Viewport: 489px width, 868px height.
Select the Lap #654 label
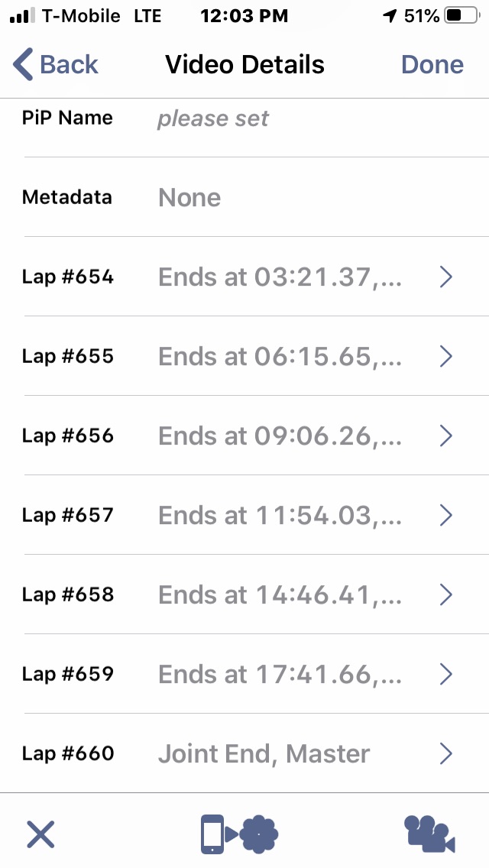pyautogui.click(x=67, y=277)
